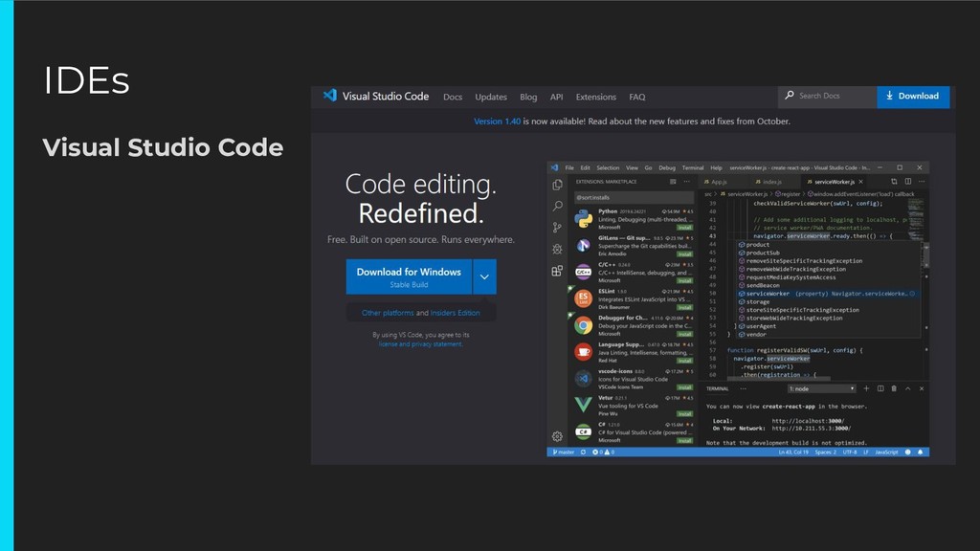Open the Extensions icon in the activity bar
Screen dimensions: 980x551
(x=557, y=271)
